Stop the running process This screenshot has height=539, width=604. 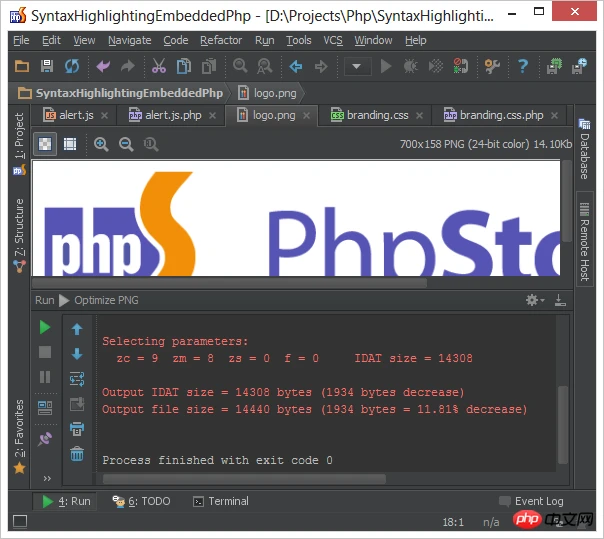pyautogui.click(x=45, y=352)
